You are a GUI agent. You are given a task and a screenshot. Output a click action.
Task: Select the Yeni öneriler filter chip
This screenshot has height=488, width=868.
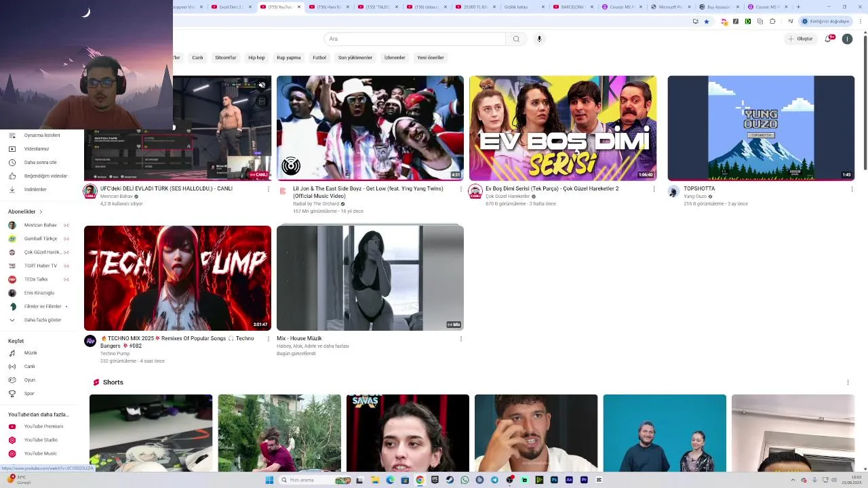(x=431, y=58)
